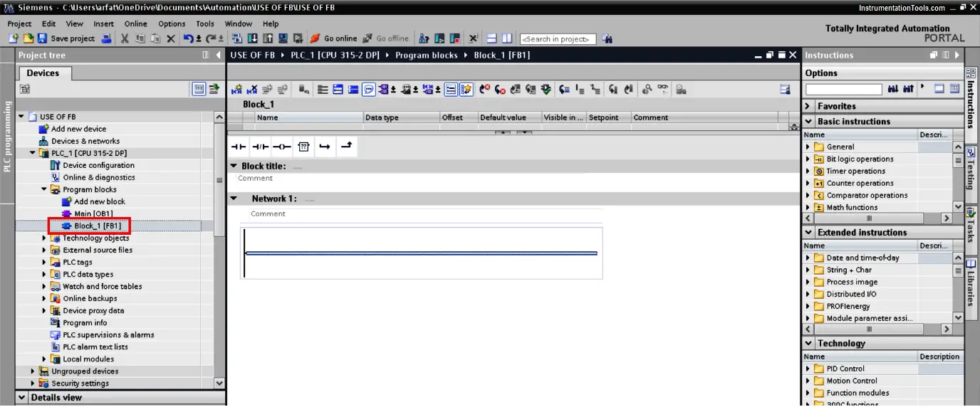Click the search in project field

558,39
